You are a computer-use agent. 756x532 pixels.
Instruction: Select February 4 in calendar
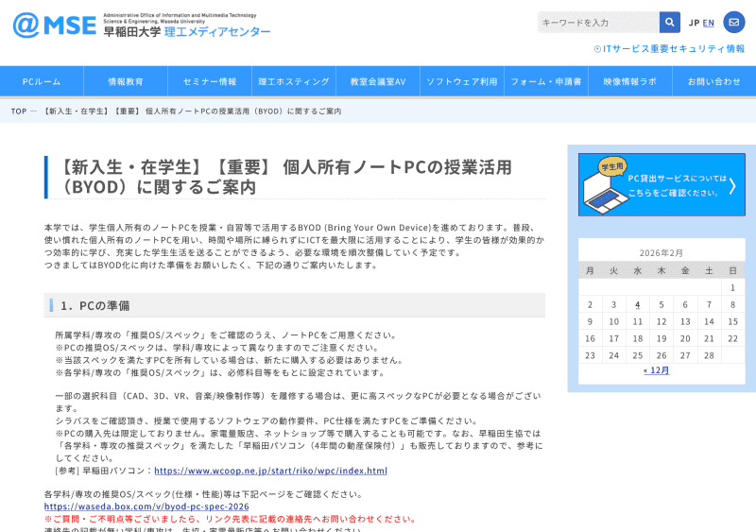pos(637,304)
